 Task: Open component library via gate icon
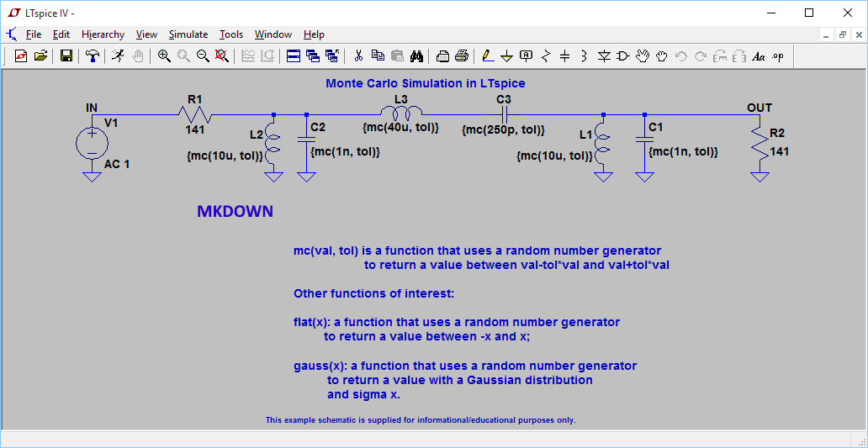point(623,55)
